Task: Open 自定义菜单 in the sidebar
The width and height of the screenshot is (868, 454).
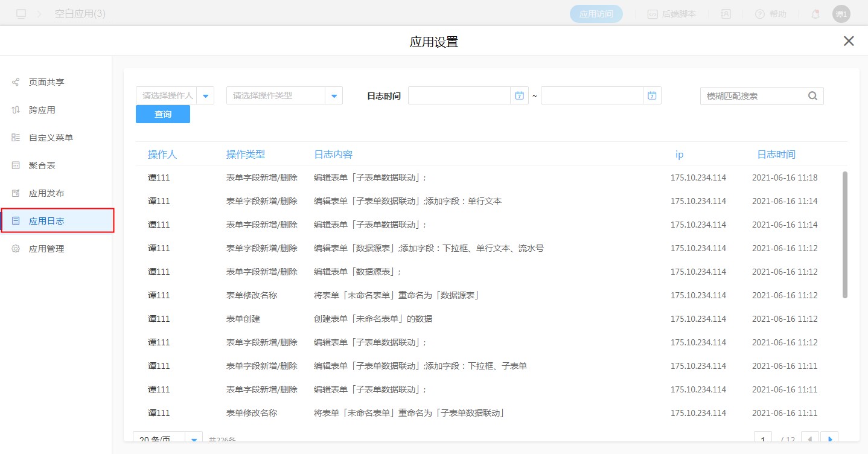Action: 51,138
